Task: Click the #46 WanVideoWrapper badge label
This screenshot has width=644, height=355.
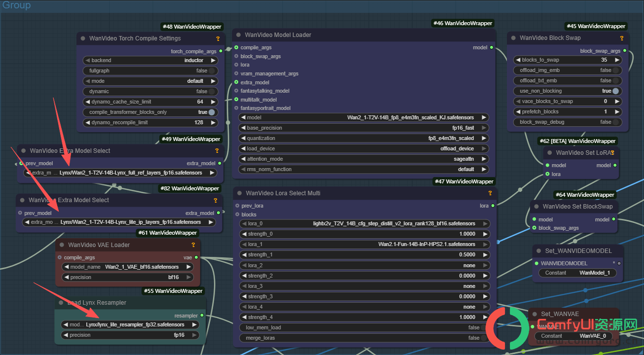Action: coord(462,23)
